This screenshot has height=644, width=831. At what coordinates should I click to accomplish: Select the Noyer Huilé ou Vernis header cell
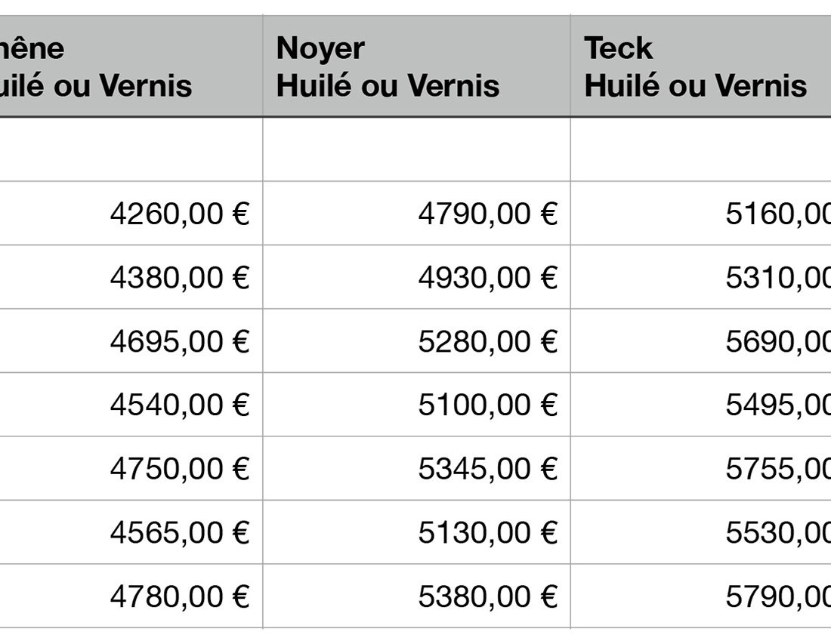416,66
